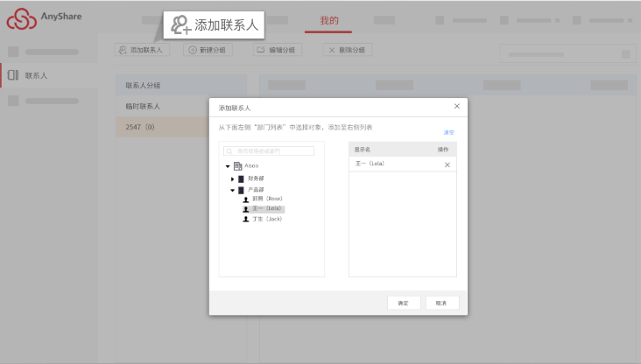Click the 新建分组 toolbar button
Image resolution: width=641 pixels, height=364 pixels.
click(208, 51)
